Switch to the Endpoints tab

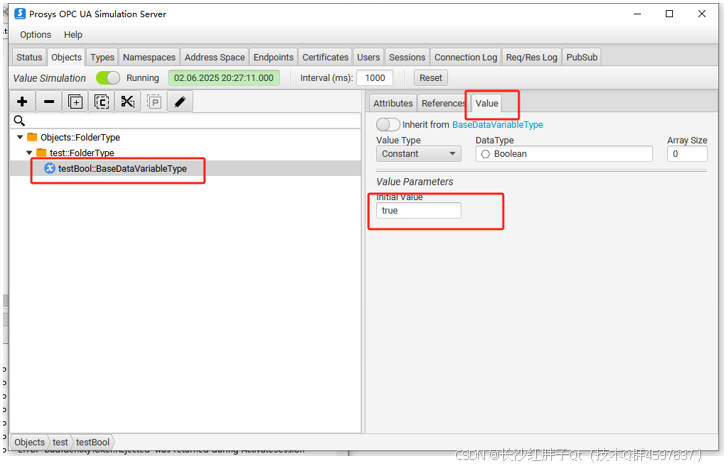(273, 57)
